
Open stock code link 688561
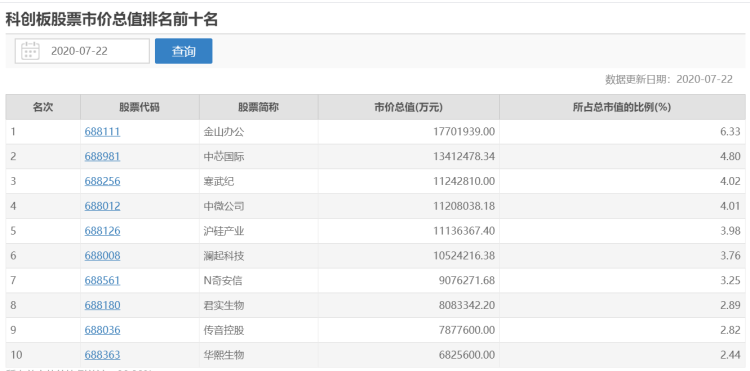pos(102,280)
